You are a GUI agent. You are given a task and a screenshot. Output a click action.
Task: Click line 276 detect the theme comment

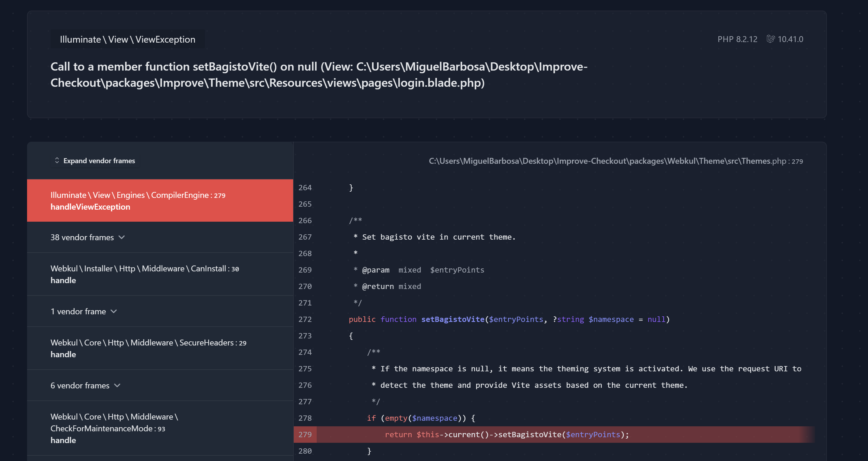pos(529,385)
